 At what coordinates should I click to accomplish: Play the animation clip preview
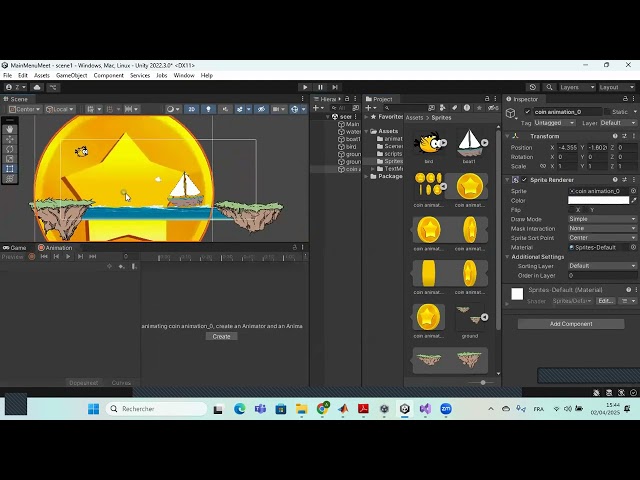click(68, 256)
